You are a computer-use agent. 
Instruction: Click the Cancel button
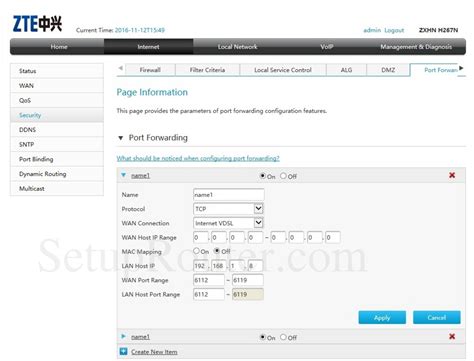tap(437, 317)
